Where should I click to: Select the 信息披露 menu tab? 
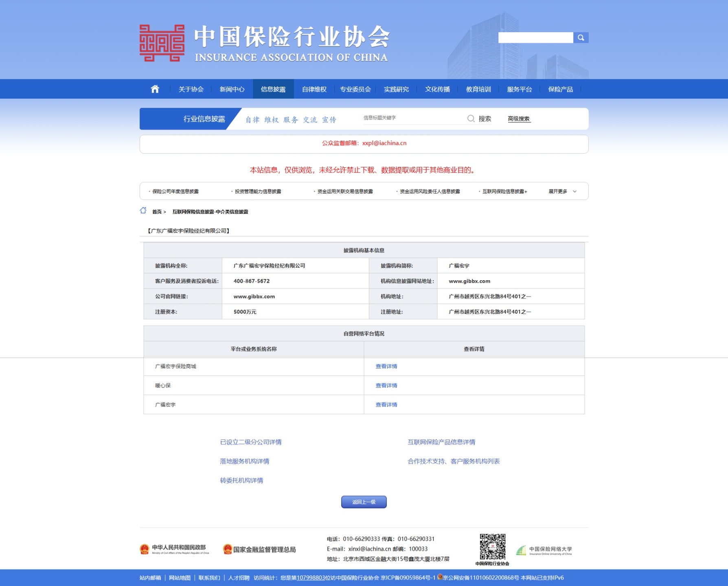point(273,89)
